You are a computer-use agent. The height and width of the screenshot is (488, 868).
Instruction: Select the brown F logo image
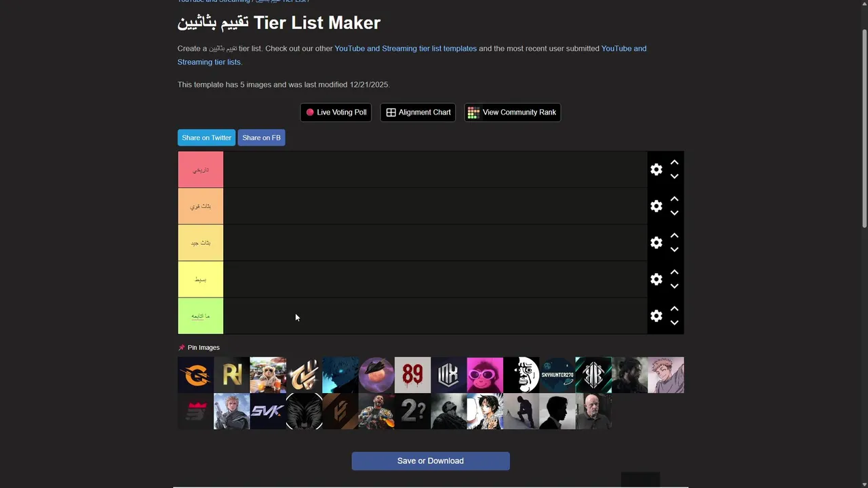coord(340,411)
